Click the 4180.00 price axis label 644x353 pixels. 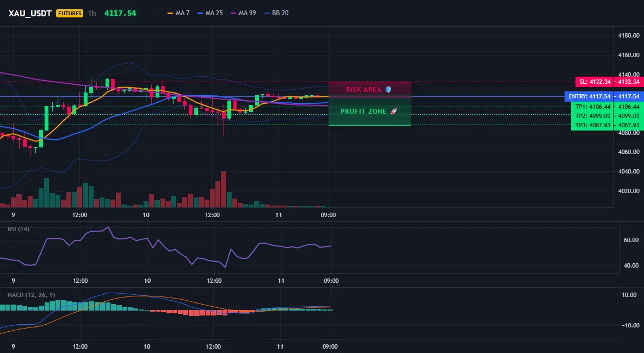pos(629,36)
